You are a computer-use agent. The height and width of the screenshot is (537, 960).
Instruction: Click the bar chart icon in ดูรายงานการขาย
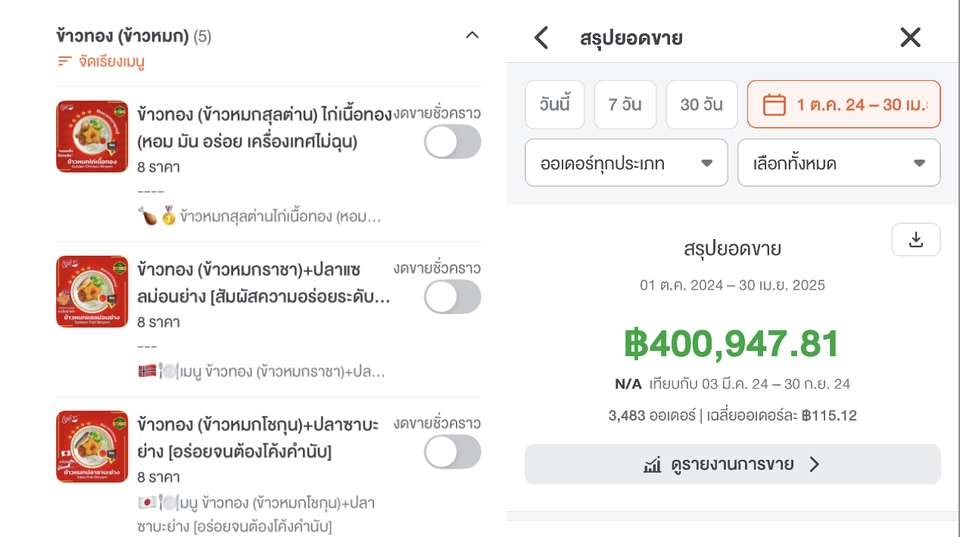(653, 465)
